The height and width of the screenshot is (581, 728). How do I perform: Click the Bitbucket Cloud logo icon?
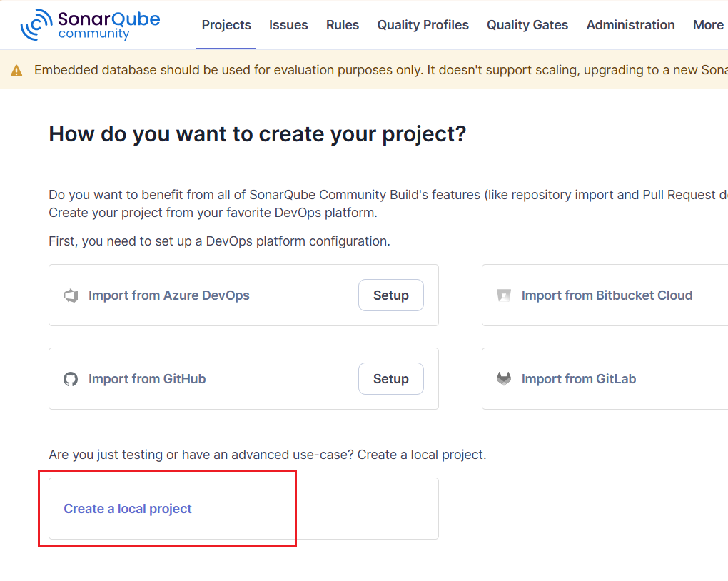click(504, 295)
